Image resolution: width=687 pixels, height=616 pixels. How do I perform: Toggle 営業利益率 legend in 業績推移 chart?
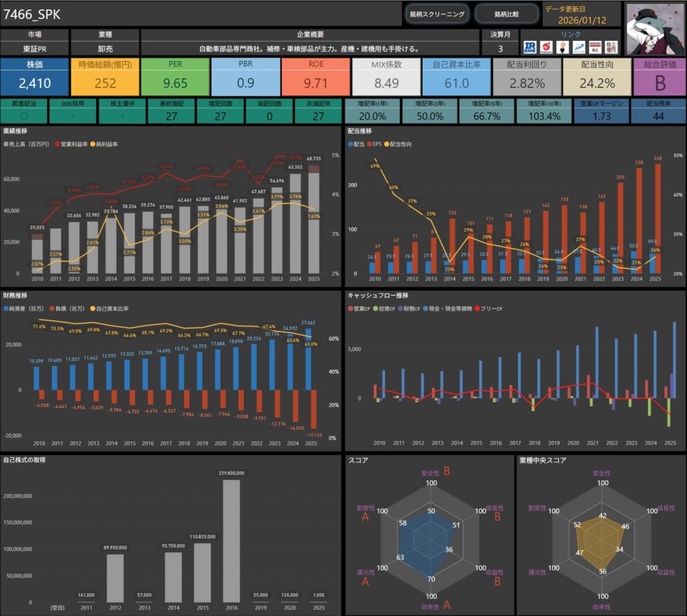pyautogui.click(x=75, y=144)
